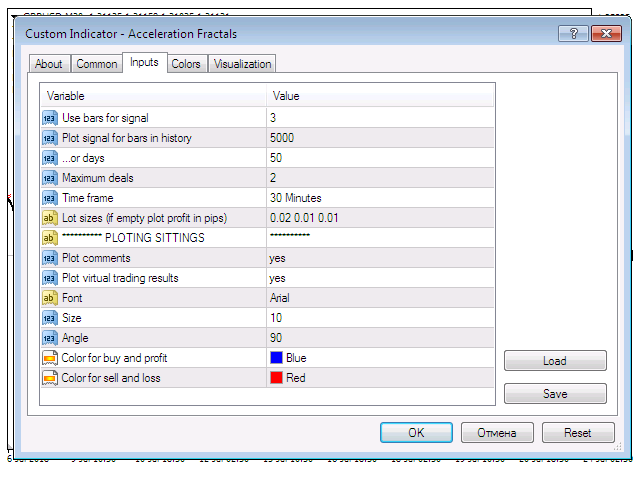
Task: Click the icon next to Plot virtual trading results
Action: click(49, 278)
